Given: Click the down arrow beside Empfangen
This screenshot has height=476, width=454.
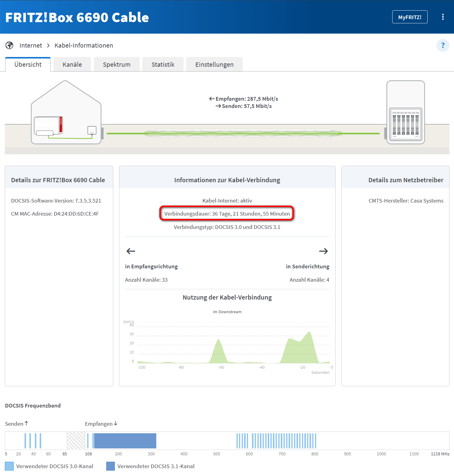Looking at the screenshot, I should tap(115, 423).
